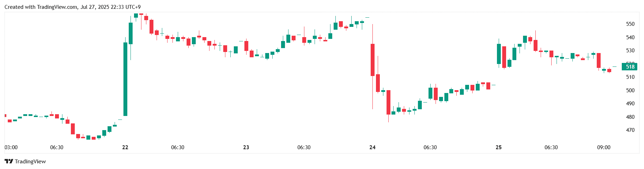Image resolution: width=644 pixels, height=169 pixels.
Task: Select the 510 price axis label
Action: (630, 77)
